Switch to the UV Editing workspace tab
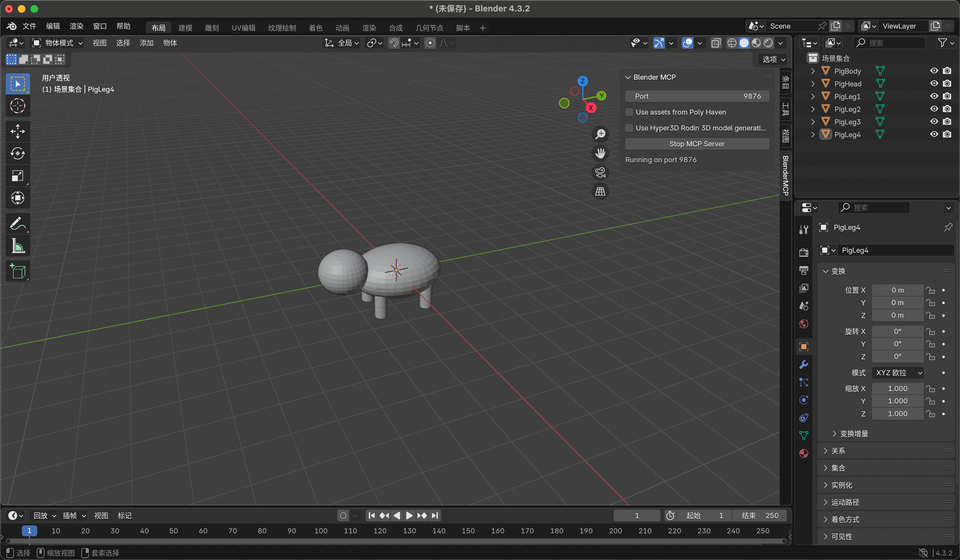The image size is (960, 560). tap(243, 28)
